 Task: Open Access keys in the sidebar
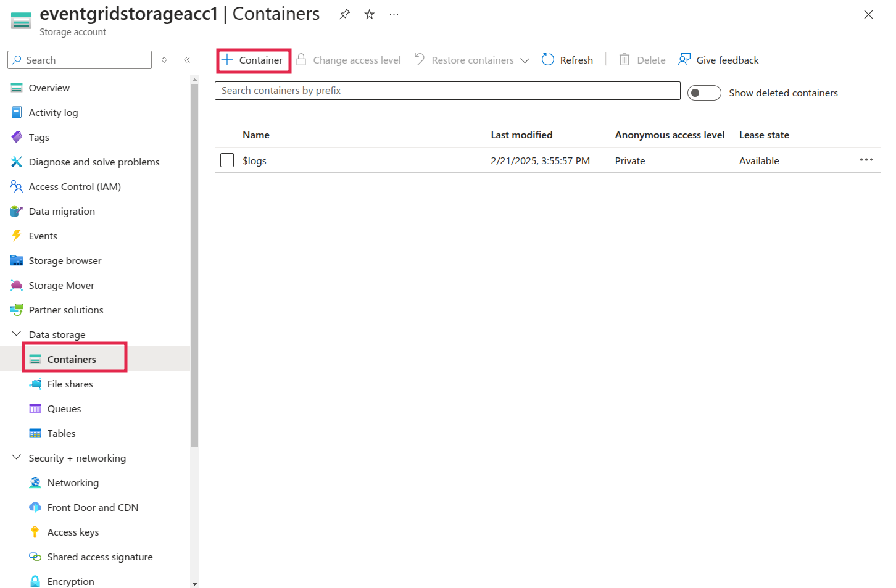tap(73, 532)
